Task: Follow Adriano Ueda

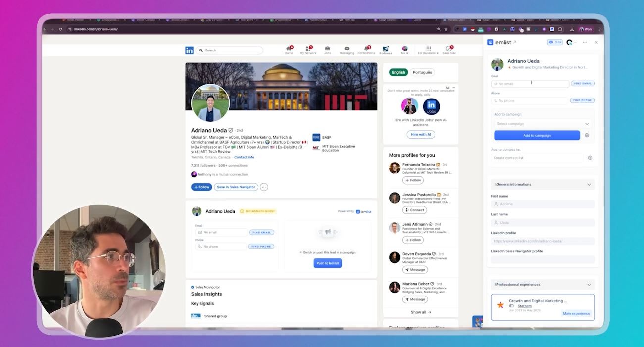Action: click(x=201, y=187)
